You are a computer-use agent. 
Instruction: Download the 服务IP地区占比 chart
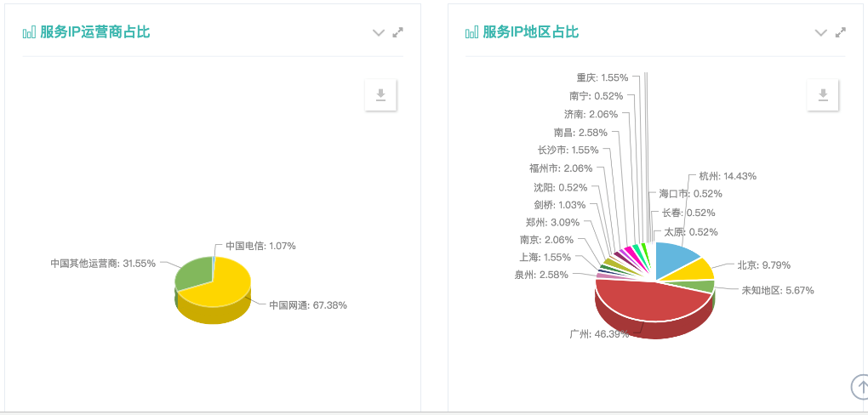pyautogui.click(x=823, y=95)
